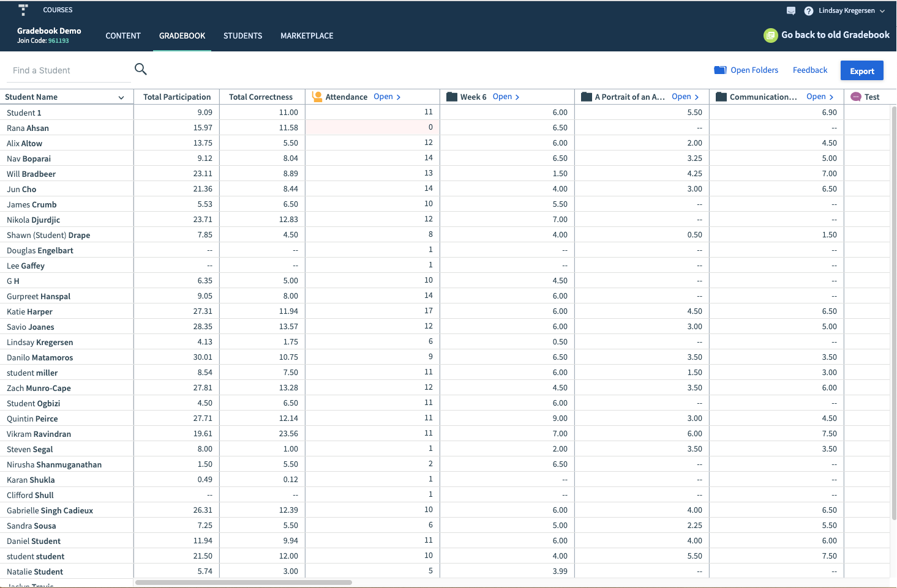Click Natalie Student's Week 6 score 3.99
The width and height of the screenshot is (897, 588).
pyautogui.click(x=560, y=571)
